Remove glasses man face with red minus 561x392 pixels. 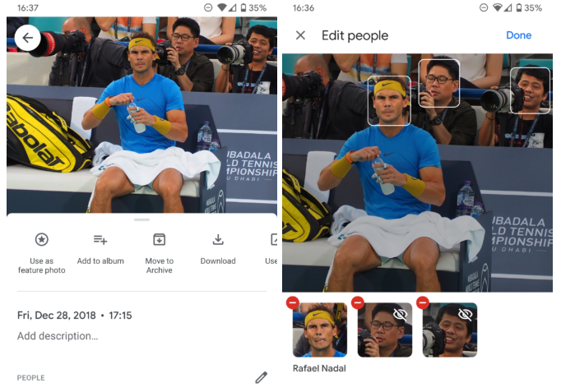358,302
